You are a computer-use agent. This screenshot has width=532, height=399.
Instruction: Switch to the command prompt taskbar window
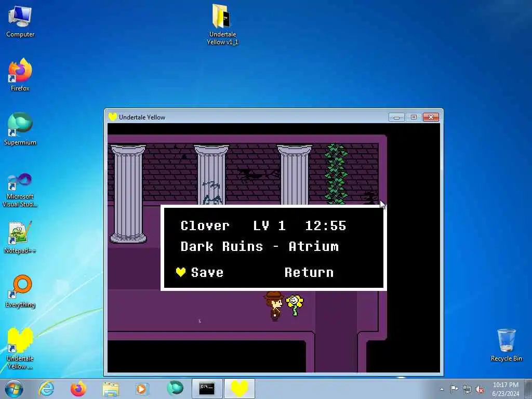207,389
